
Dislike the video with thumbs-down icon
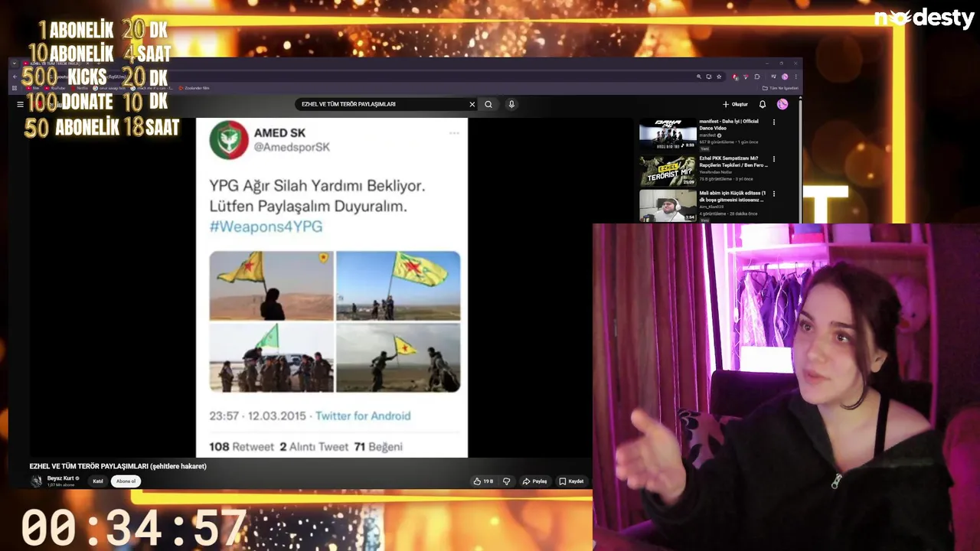(x=506, y=481)
